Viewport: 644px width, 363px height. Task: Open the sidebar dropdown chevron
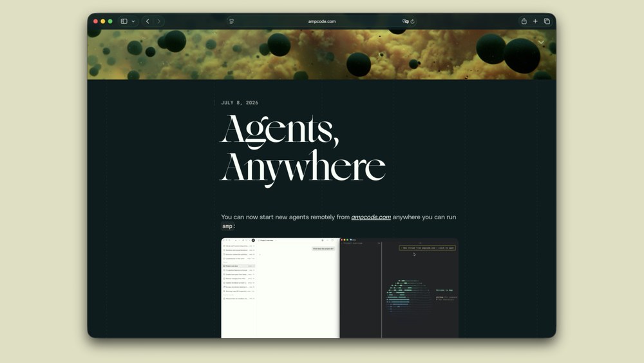pyautogui.click(x=133, y=21)
